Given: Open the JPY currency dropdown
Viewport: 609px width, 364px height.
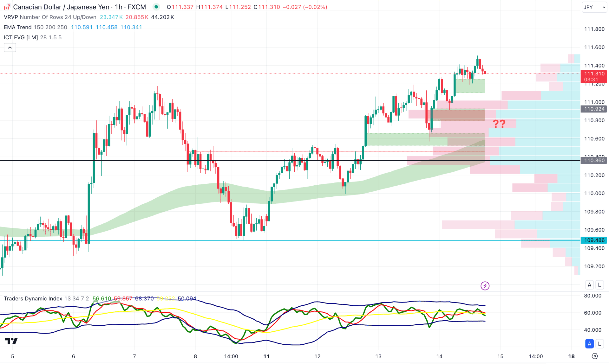Looking at the screenshot, I should 594,7.
